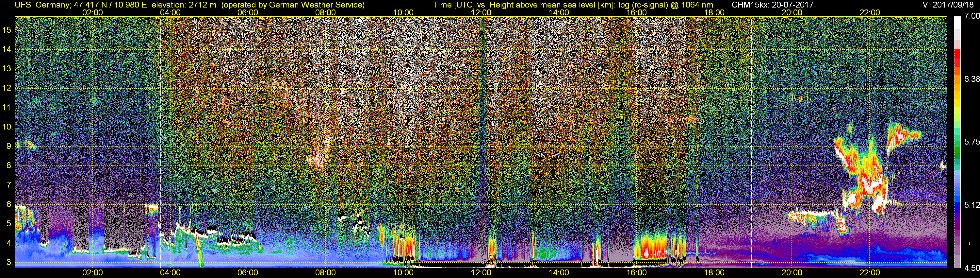Click the "02:00" label on the top time axis
This screenshot has height=278, width=980.
pyautogui.click(x=92, y=12)
